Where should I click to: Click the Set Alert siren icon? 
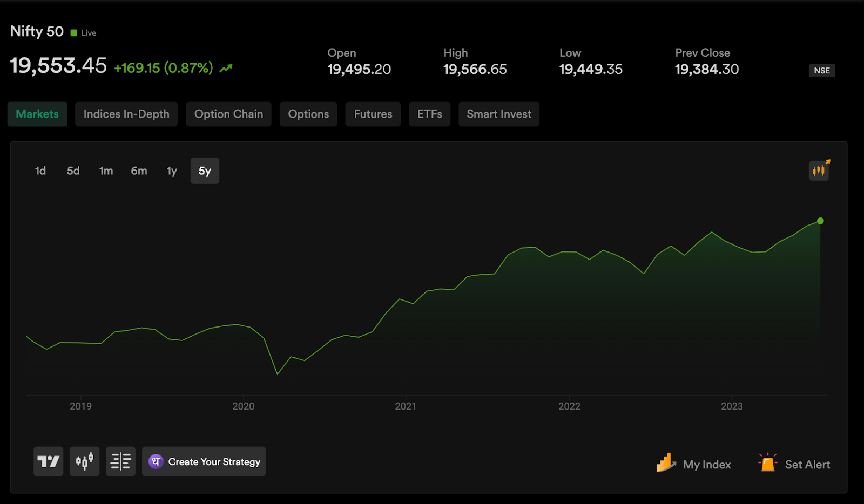[x=767, y=462]
